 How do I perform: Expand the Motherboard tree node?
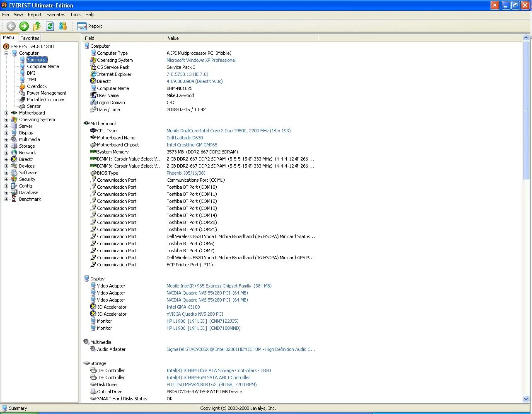point(6,113)
